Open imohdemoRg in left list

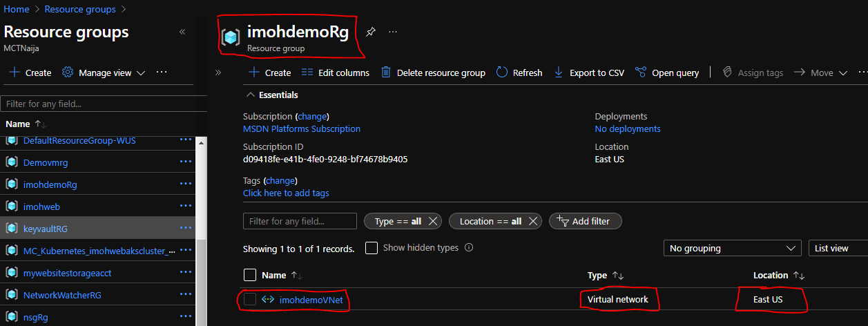(x=50, y=184)
